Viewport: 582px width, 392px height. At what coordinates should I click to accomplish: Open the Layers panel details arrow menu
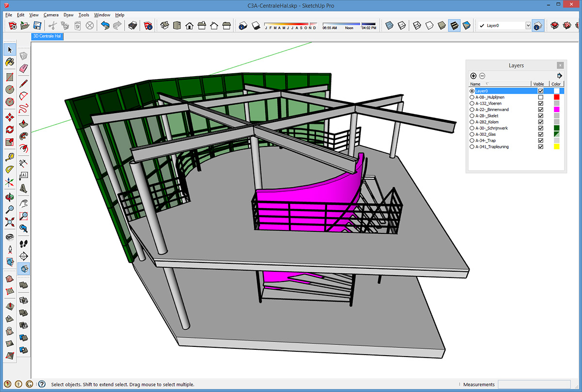click(559, 76)
